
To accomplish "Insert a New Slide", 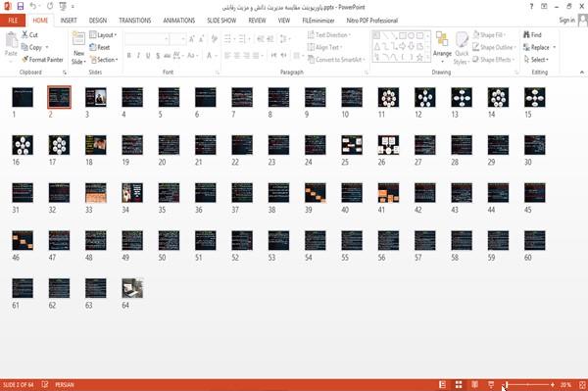I will [78, 48].
